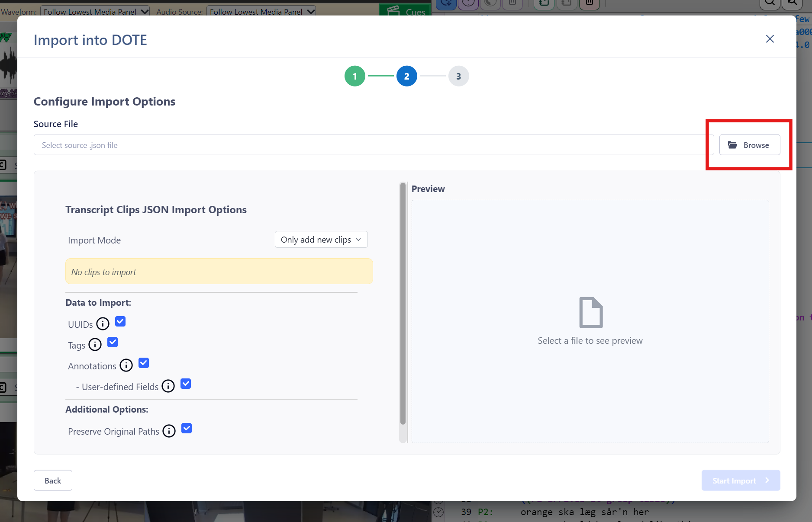Disable the Annotations checkbox
The image size is (812, 522).
(144, 363)
